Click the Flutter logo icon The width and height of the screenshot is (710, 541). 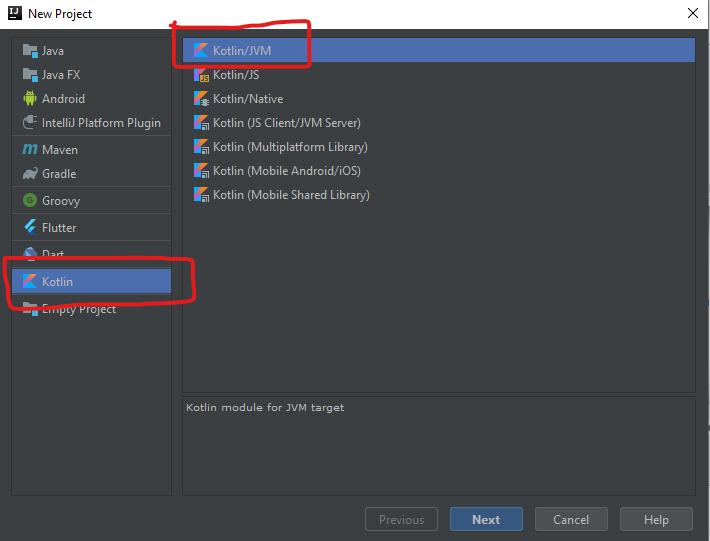click(30, 227)
